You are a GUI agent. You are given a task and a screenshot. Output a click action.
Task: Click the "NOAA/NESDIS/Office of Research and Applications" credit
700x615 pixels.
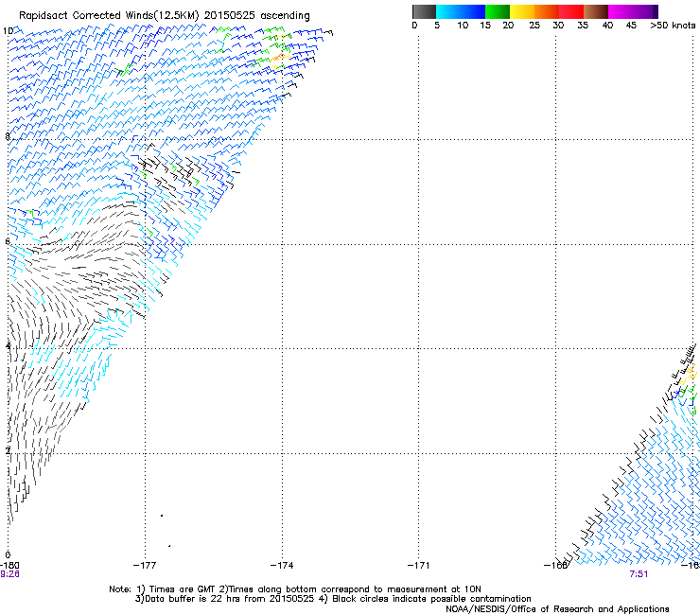[x=557, y=609]
